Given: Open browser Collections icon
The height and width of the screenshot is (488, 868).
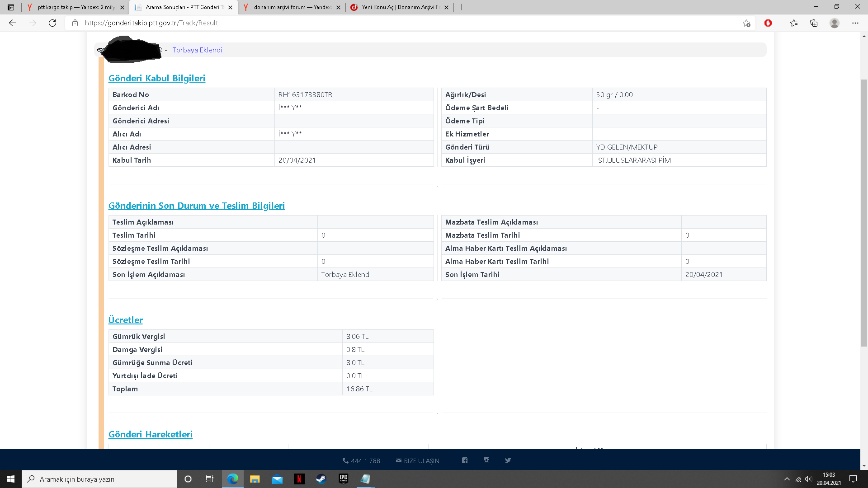Looking at the screenshot, I should pyautogui.click(x=814, y=23).
